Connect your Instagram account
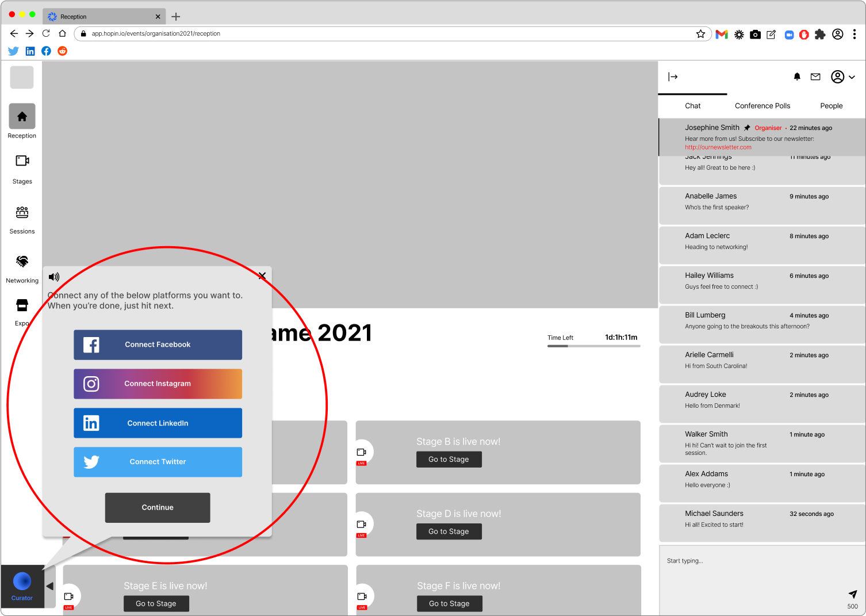This screenshot has height=616, width=866. [158, 384]
